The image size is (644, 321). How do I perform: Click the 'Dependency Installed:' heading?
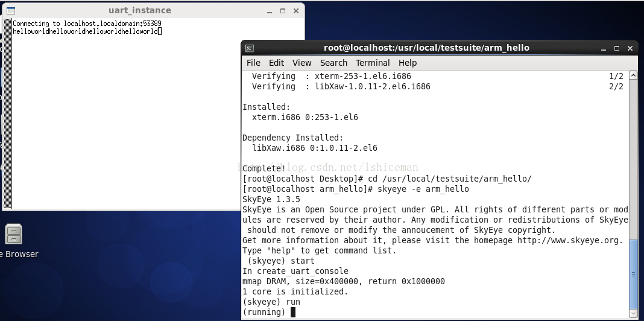pyautogui.click(x=293, y=138)
